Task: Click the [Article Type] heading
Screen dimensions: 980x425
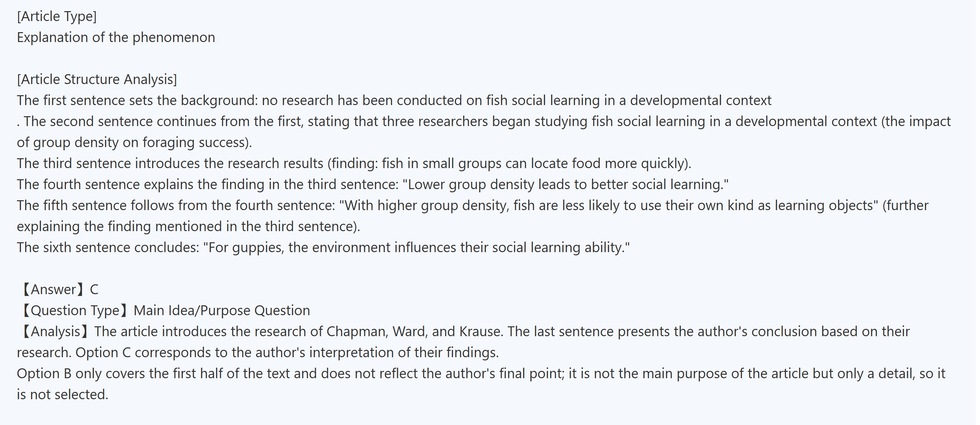Action: [57, 16]
